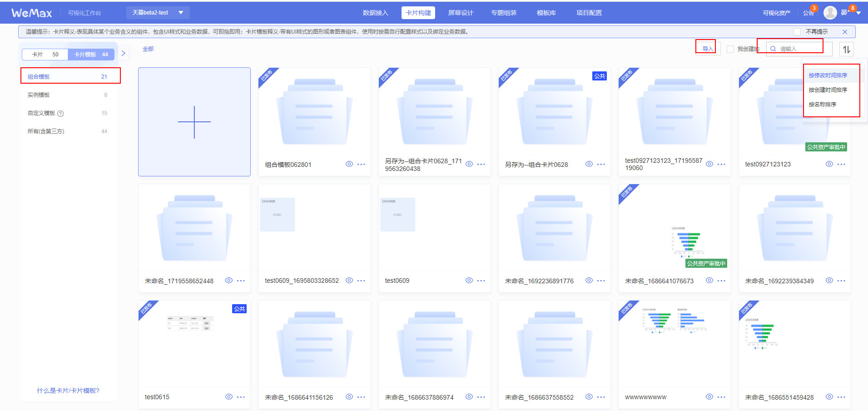Select 所有(含第三方) category
The width and height of the screenshot is (868, 411).
[x=67, y=131]
